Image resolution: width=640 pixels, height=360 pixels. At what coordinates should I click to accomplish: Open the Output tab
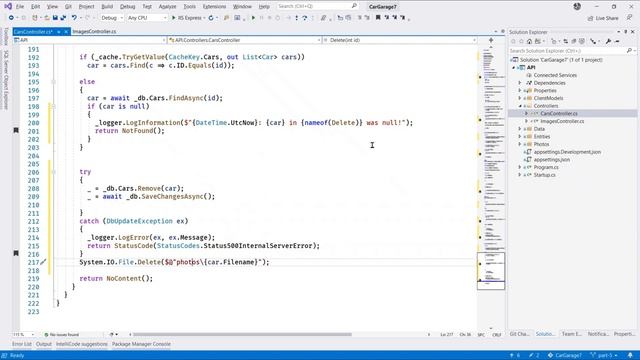pyautogui.click(x=44, y=344)
